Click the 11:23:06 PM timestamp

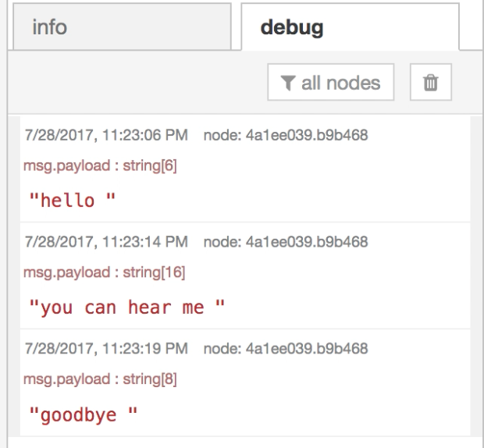[104, 137]
